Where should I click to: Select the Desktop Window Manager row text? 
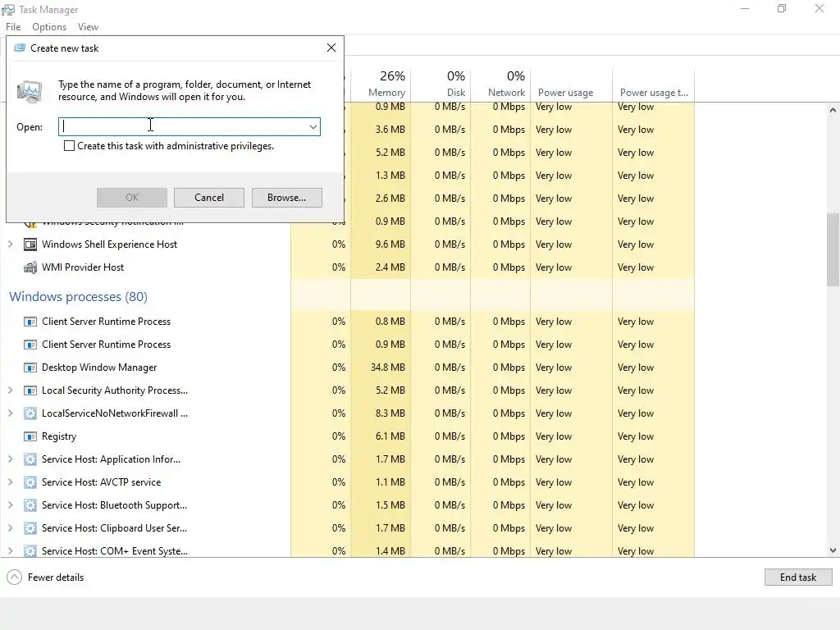99,367
